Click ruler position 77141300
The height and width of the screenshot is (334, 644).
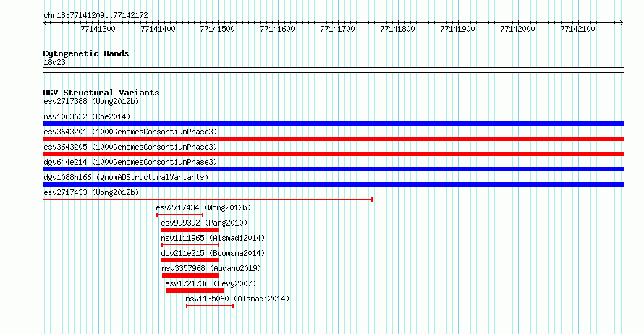[98, 29]
